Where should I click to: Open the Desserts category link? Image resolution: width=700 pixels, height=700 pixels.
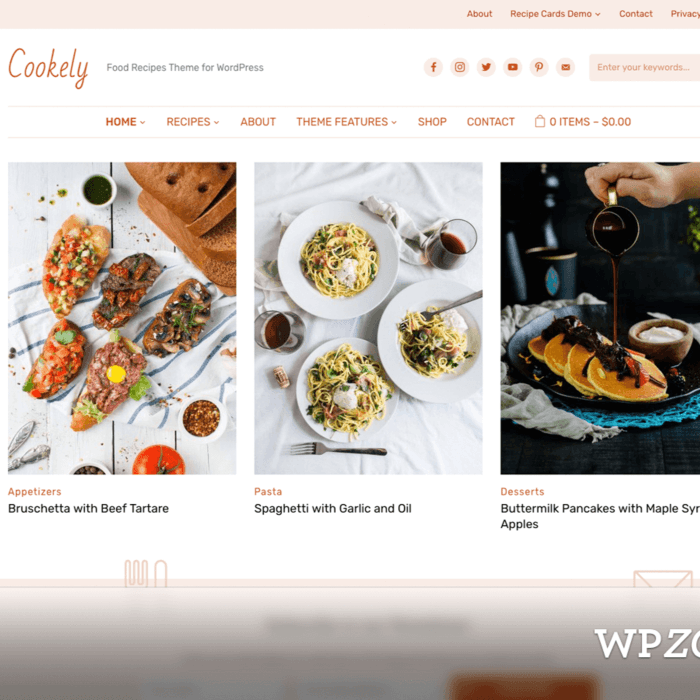coord(522,492)
